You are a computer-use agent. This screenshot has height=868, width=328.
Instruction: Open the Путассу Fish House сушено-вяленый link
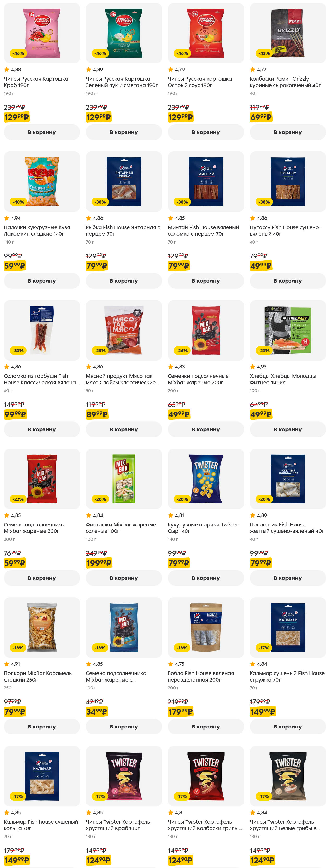(285, 230)
